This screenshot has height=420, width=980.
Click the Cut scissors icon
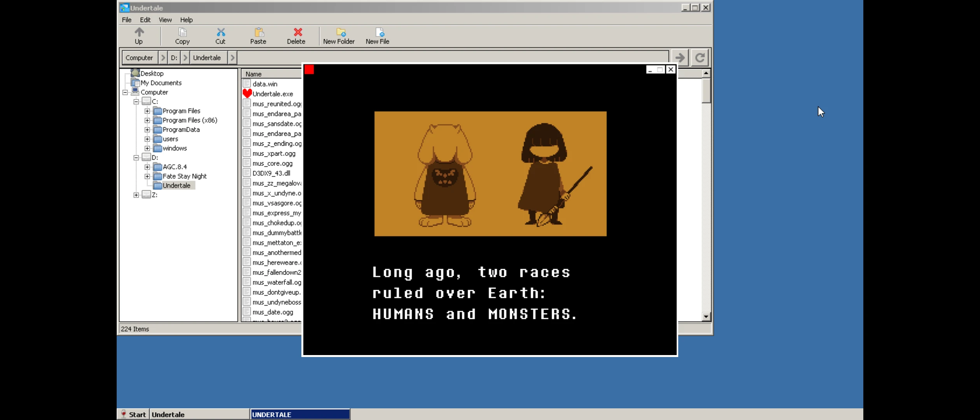click(x=220, y=36)
